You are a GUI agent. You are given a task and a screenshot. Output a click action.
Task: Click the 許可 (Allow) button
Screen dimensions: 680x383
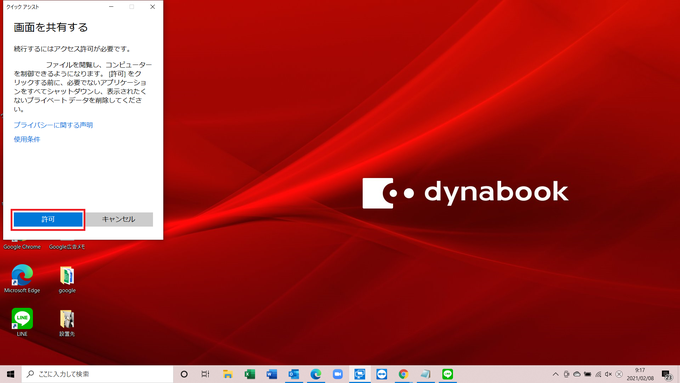[48, 219]
